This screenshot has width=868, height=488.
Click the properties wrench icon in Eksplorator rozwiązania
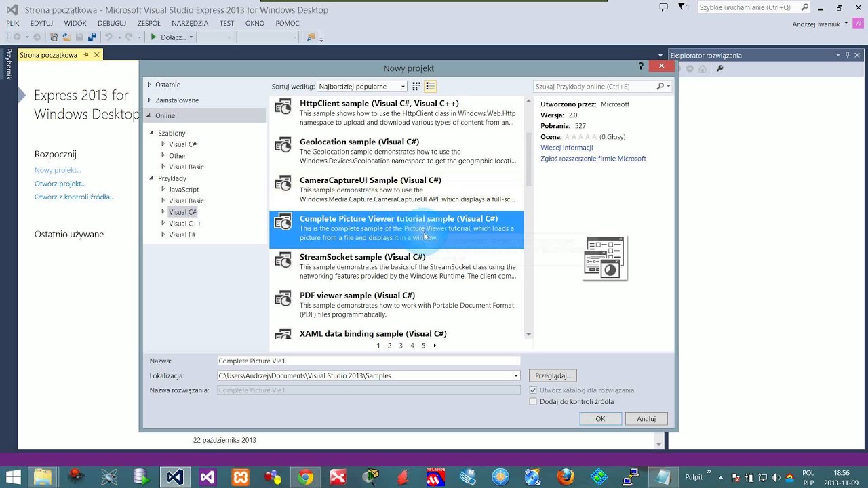click(720, 68)
